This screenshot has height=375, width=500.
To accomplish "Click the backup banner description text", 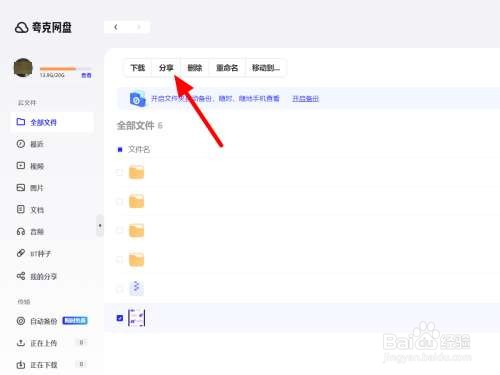I will (215, 99).
